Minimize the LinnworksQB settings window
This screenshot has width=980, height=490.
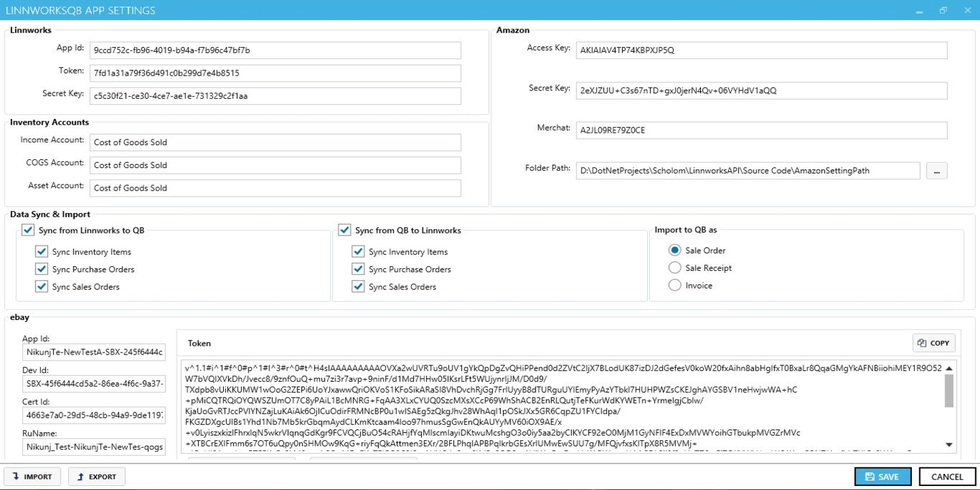[919, 10]
